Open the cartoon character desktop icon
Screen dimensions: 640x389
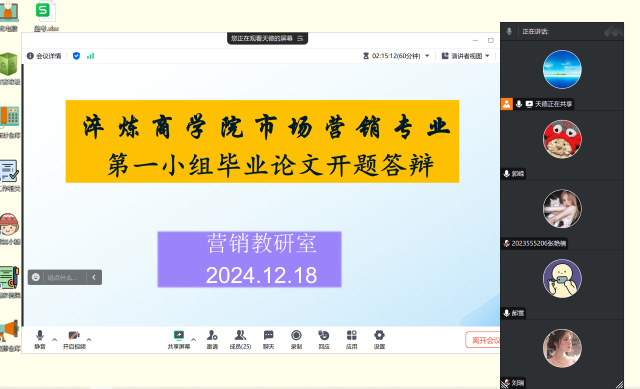coord(10,224)
